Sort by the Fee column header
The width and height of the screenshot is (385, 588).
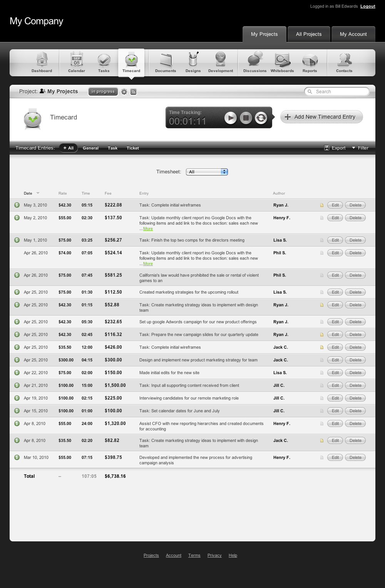[108, 193]
